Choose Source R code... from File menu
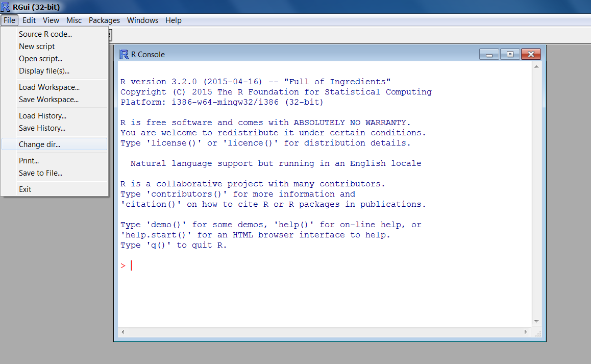Image resolution: width=591 pixels, height=364 pixels. (x=55, y=34)
